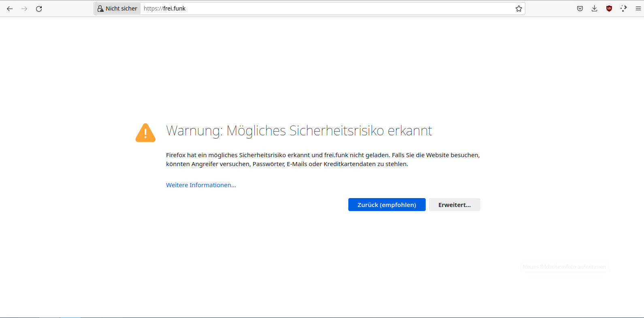Click the forward navigation arrow
The image size is (644, 318).
click(24, 9)
